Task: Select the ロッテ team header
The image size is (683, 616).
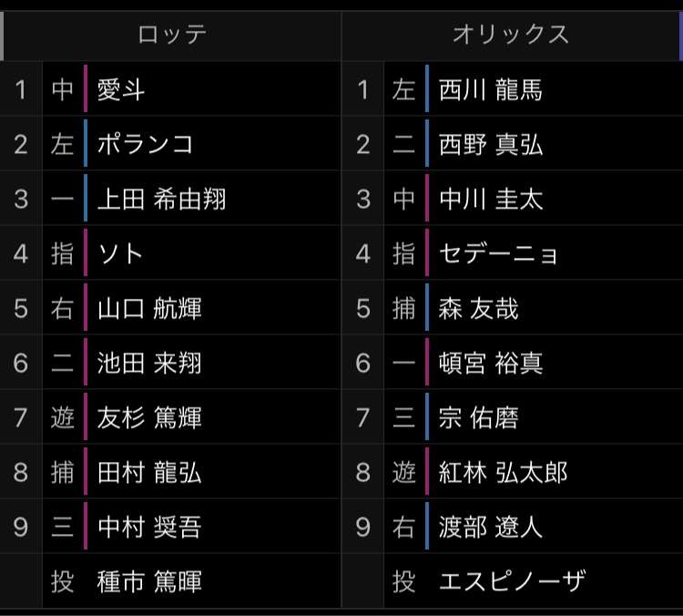Action: (172, 35)
